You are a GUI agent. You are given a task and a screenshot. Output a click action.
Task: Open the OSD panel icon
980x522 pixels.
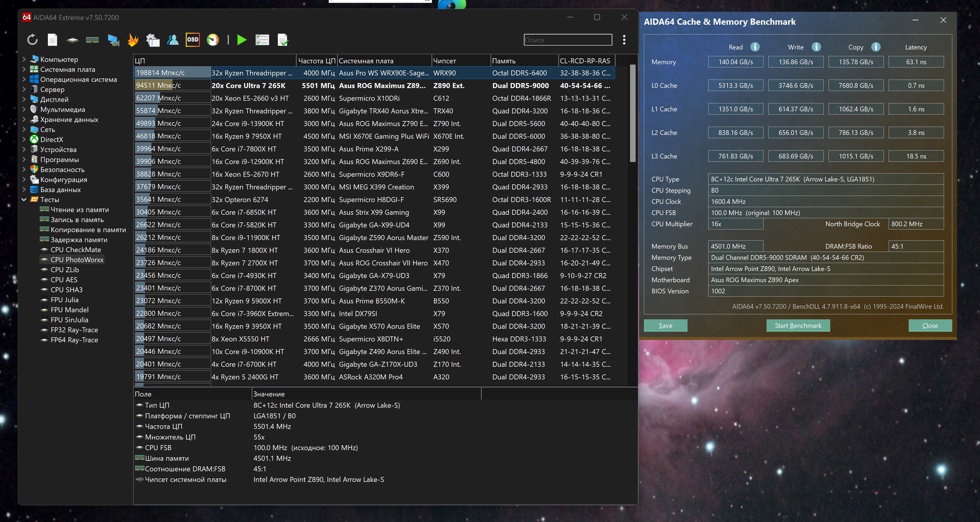(x=193, y=39)
